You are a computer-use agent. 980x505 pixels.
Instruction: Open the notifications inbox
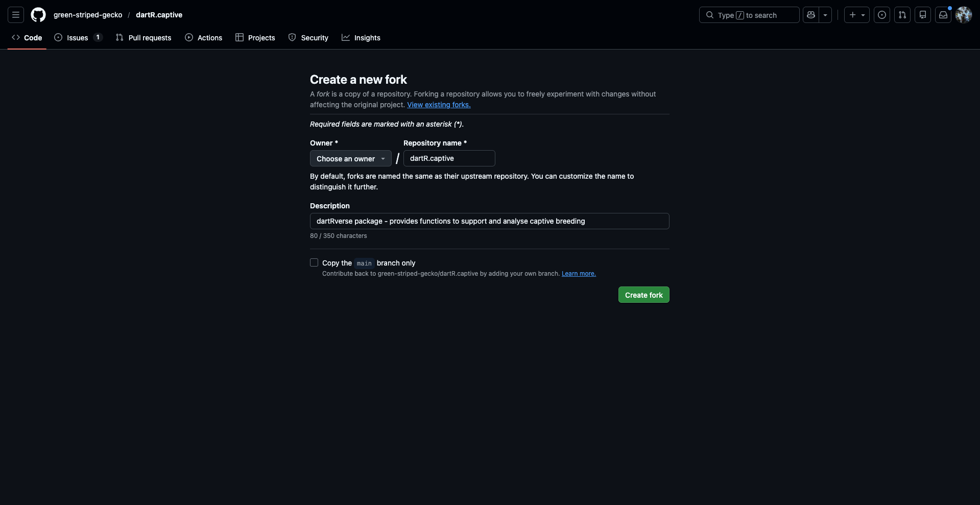coord(943,15)
